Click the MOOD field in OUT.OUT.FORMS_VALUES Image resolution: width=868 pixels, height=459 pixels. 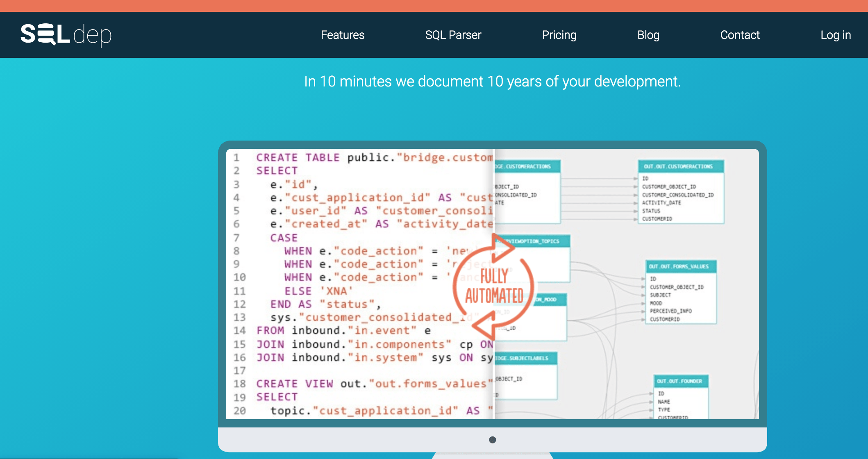pos(656,303)
